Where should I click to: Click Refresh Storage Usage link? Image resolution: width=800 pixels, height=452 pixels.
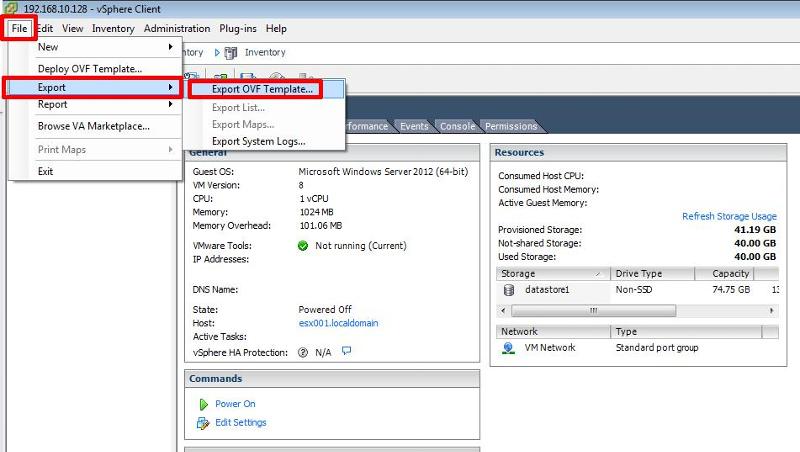tap(729, 216)
